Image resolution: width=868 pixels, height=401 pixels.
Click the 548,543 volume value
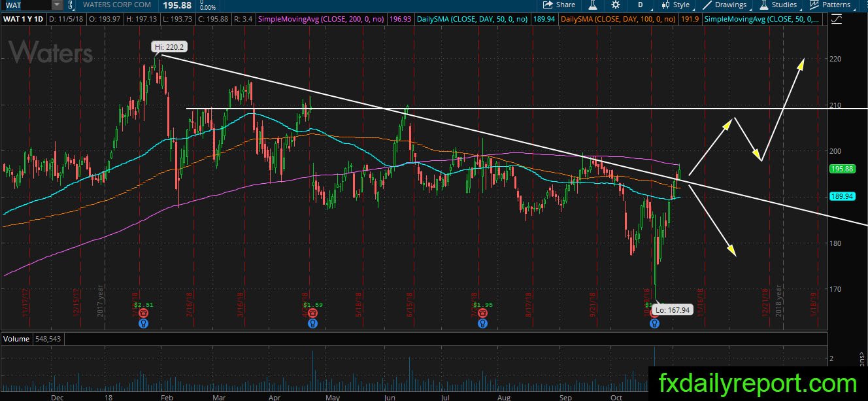pos(46,340)
